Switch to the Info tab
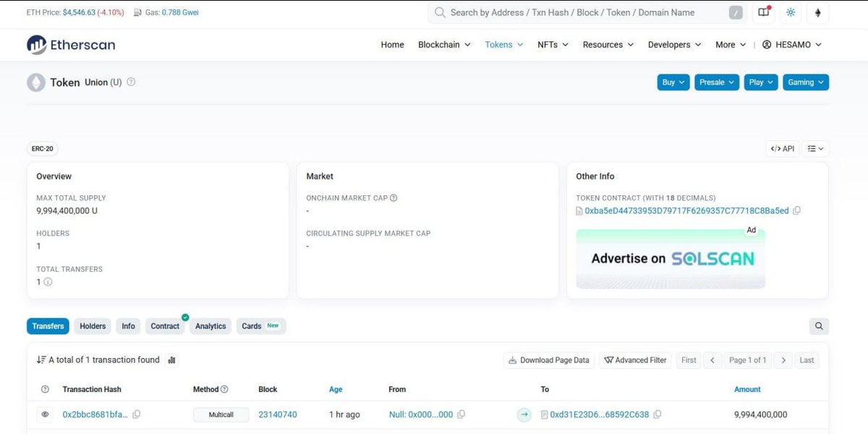 128,326
